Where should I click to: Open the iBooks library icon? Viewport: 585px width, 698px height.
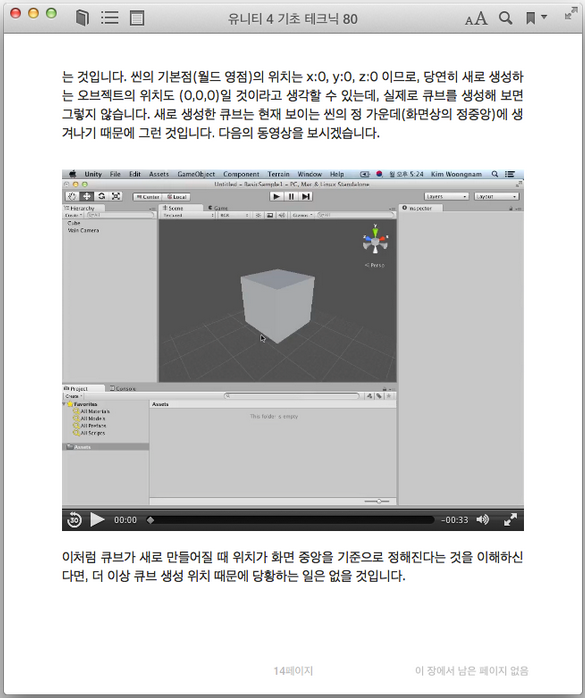click(82, 18)
